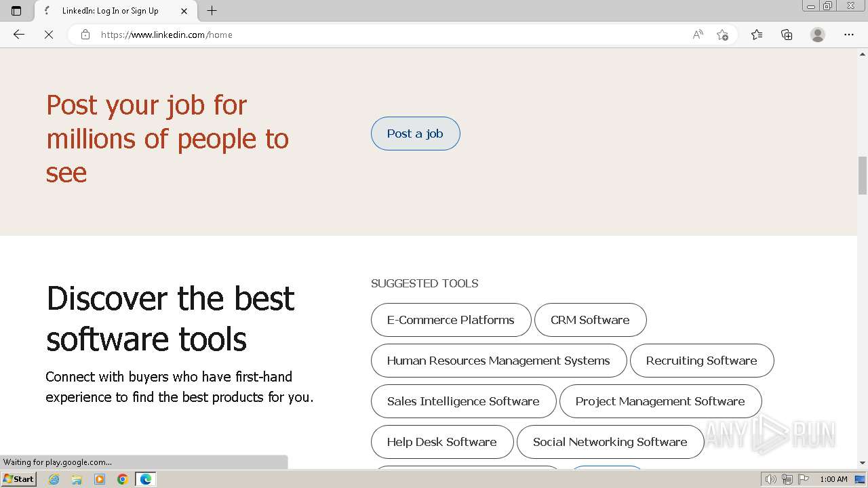Click the scrollbar down arrow
This screenshot has height=488, width=868.
click(863, 463)
